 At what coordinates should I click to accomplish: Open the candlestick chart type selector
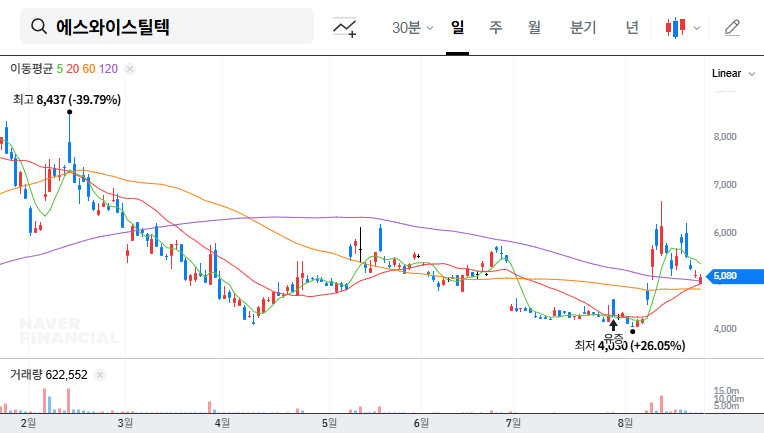point(675,27)
